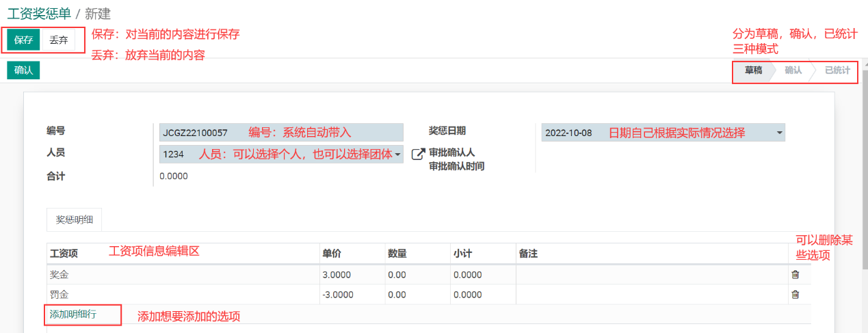Click the 备注 cell in the 奖金 row
This screenshot has height=333, width=868.
coord(650,275)
